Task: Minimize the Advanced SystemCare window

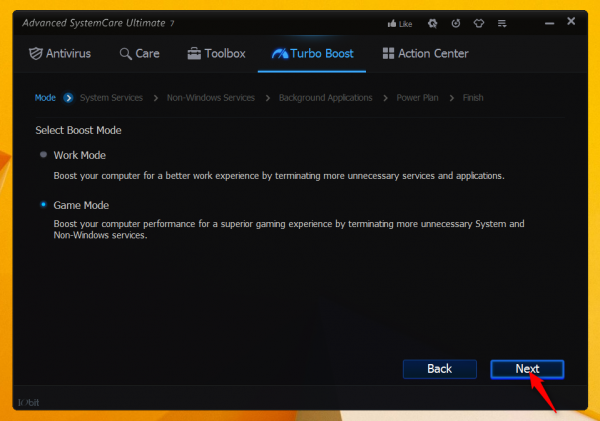Action: coord(549,23)
